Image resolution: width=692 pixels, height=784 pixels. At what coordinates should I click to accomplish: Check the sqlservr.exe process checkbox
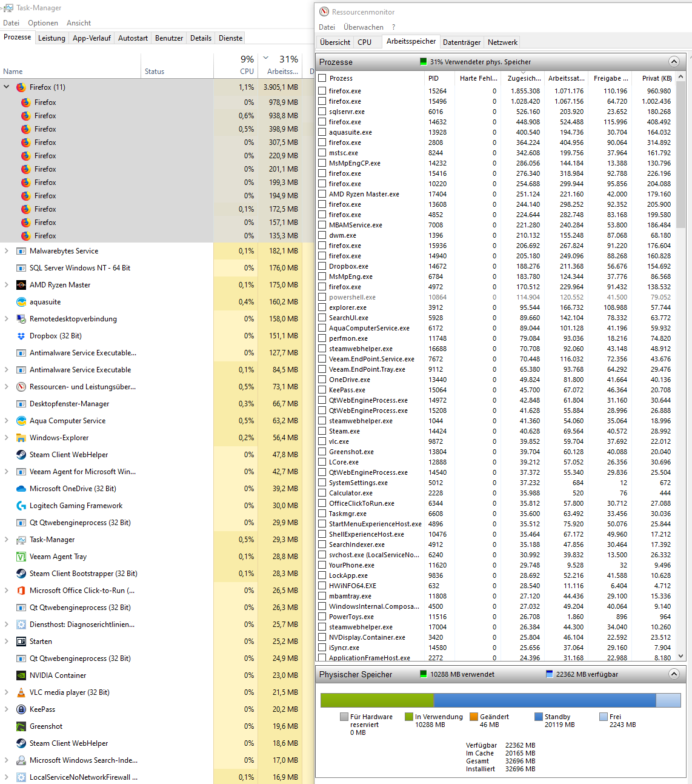pyautogui.click(x=322, y=112)
